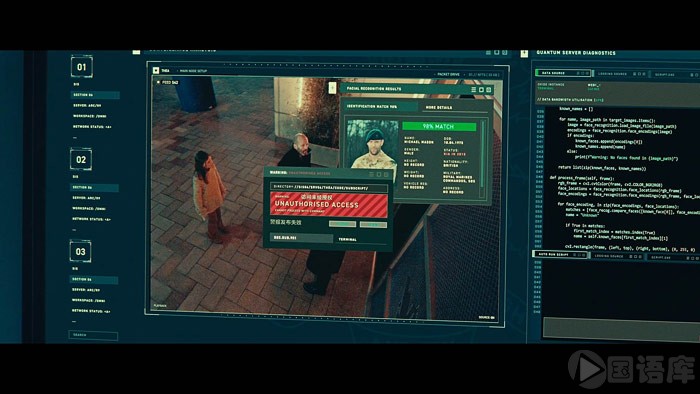Open the Identification Match 98% tab
Screen dimensions: 700x394
pyautogui.click(x=380, y=107)
